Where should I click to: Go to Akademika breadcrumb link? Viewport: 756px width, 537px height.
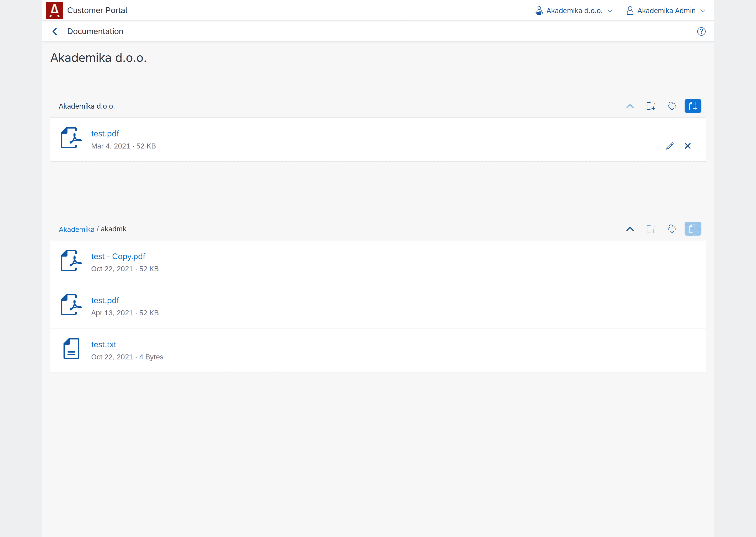[x=76, y=229]
